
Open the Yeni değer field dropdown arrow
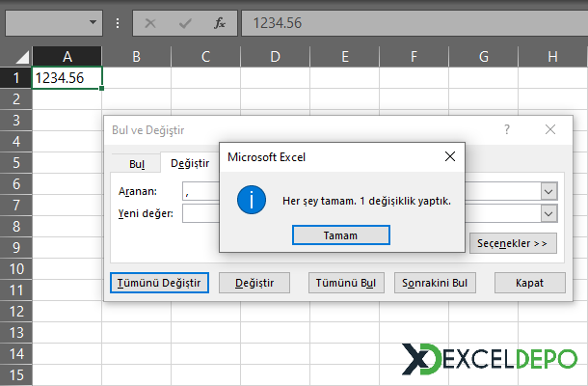tap(548, 214)
